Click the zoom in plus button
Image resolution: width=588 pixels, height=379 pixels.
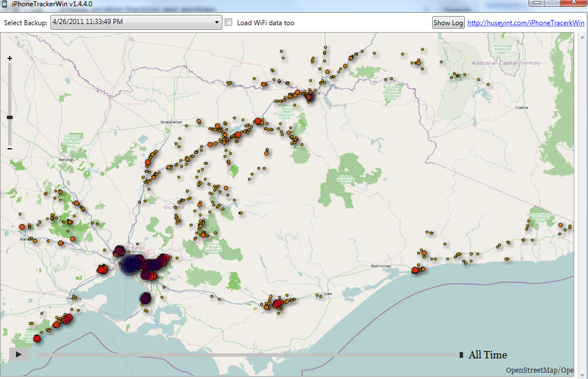(10, 58)
